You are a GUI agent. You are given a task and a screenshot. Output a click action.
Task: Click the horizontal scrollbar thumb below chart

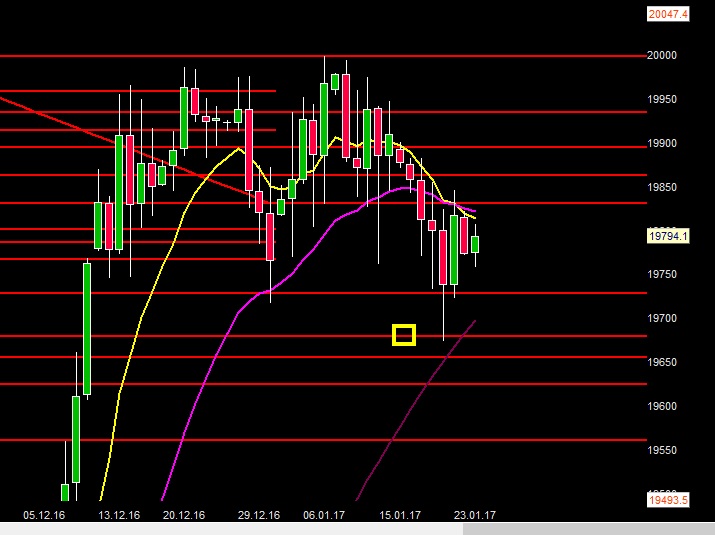coord(589,529)
